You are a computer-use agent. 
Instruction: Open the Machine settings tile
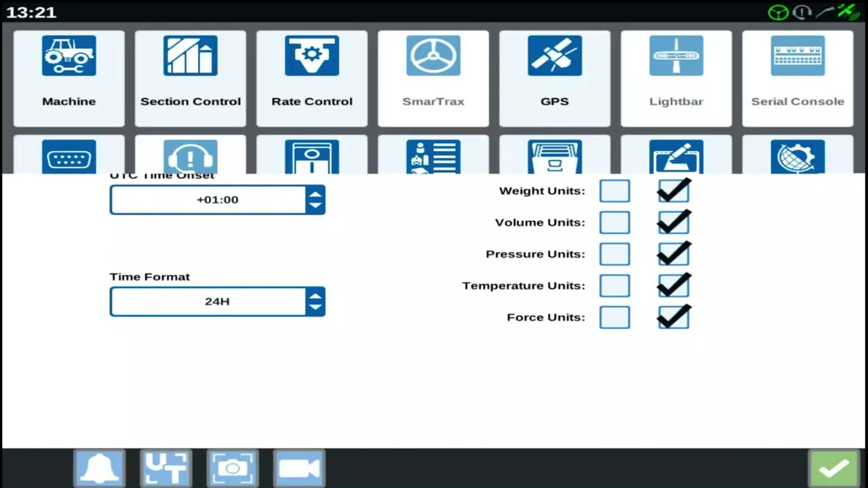pyautogui.click(x=69, y=79)
